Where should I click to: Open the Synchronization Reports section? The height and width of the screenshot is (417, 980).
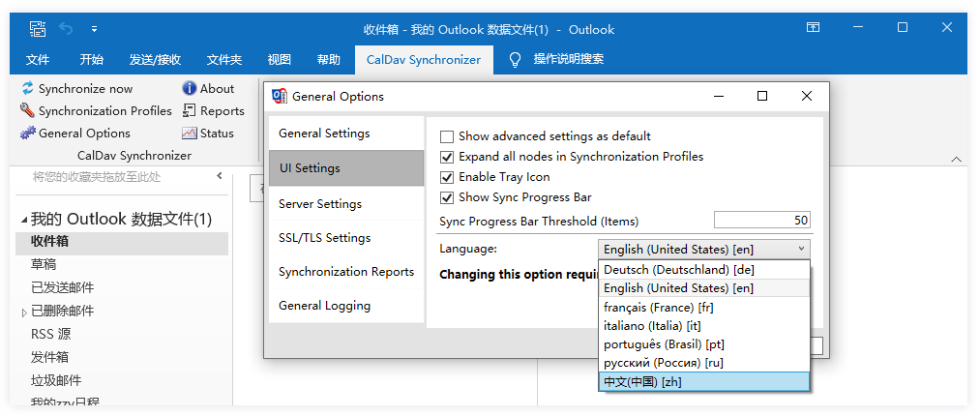click(346, 271)
